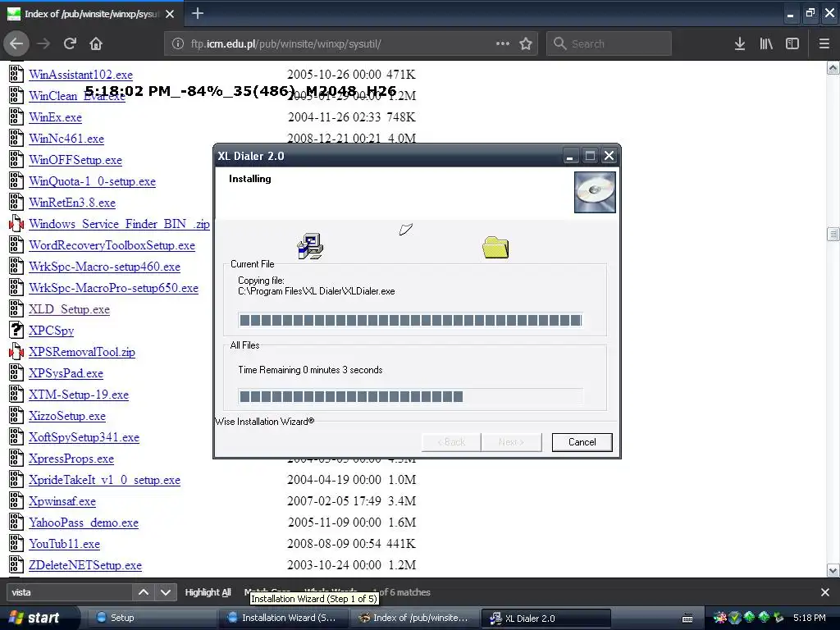840x630 pixels.
Task: Download WrkSpc-Macro-setup460.exe
Action: 104,267
